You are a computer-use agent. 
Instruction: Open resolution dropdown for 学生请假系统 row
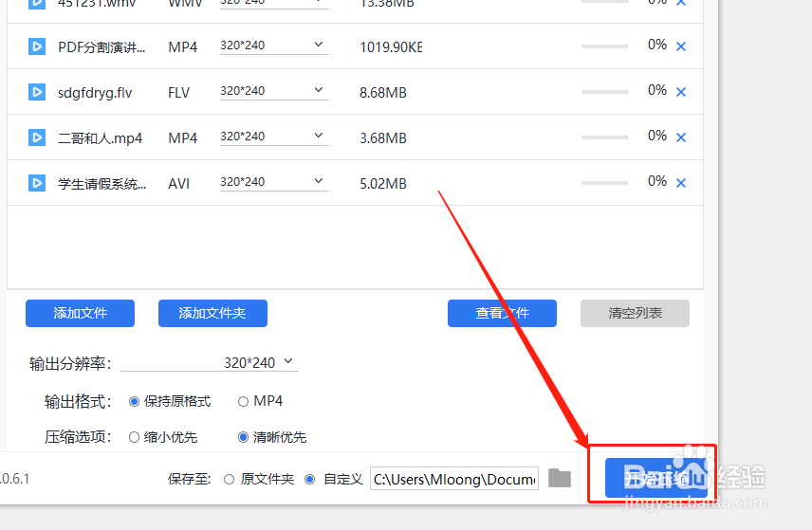pyautogui.click(x=274, y=182)
